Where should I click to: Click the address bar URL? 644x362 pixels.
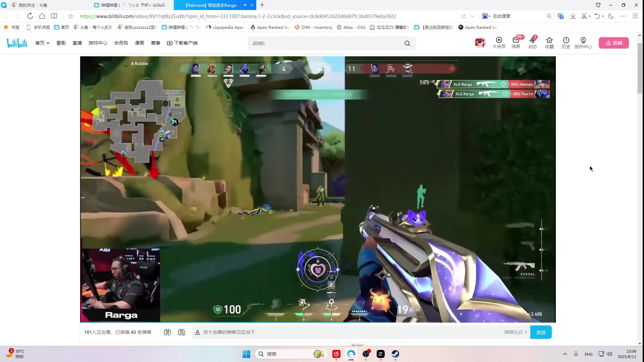pos(238,16)
